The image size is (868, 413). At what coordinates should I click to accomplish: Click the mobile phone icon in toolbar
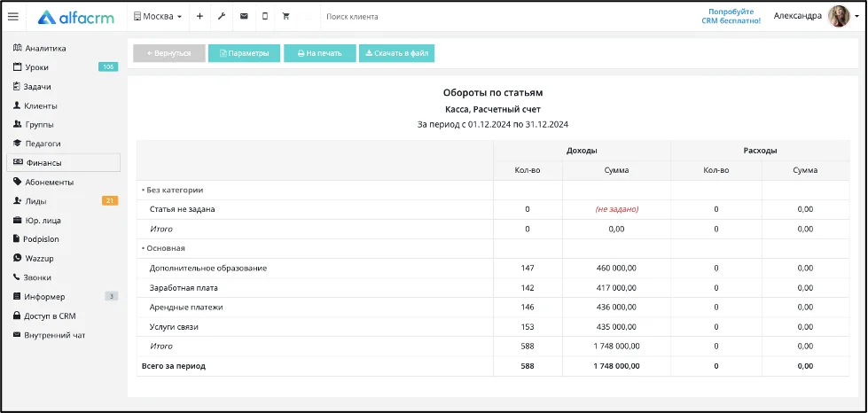point(265,17)
